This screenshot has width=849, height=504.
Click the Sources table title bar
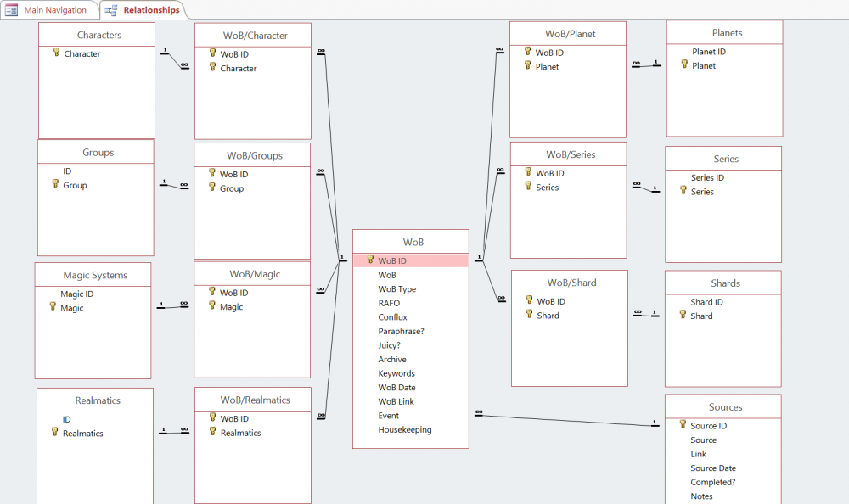coord(723,406)
